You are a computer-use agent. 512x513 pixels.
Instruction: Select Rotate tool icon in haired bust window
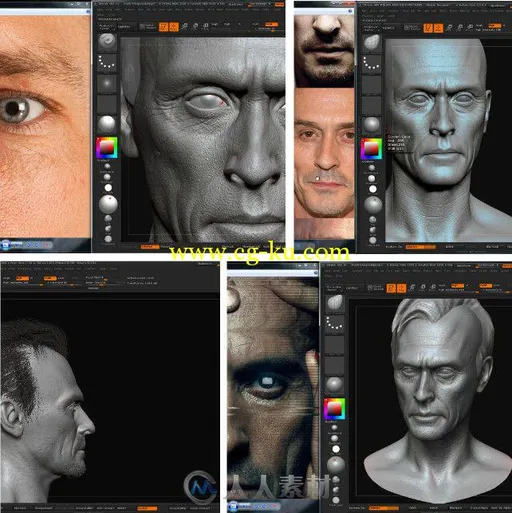(x=433, y=288)
